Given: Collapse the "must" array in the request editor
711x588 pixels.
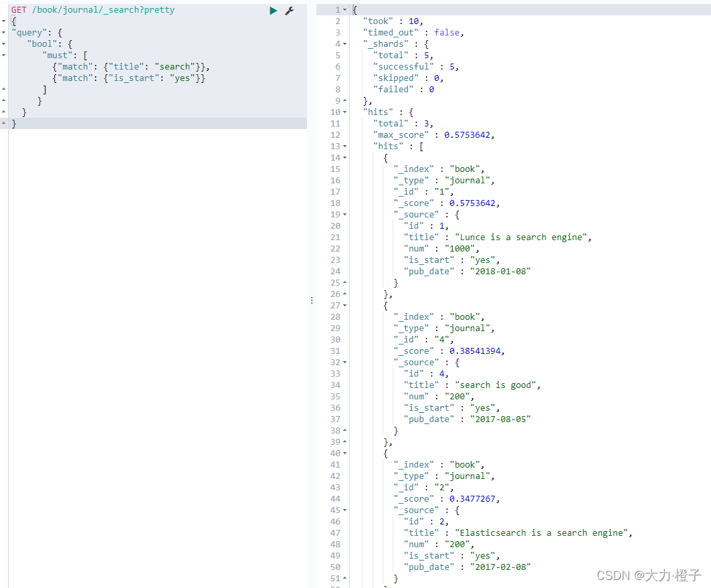Looking at the screenshot, I should point(3,56).
